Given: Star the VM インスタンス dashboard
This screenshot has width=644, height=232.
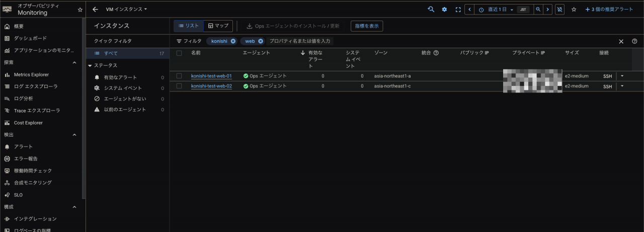Looking at the screenshot, I should (x=574, y=10).
